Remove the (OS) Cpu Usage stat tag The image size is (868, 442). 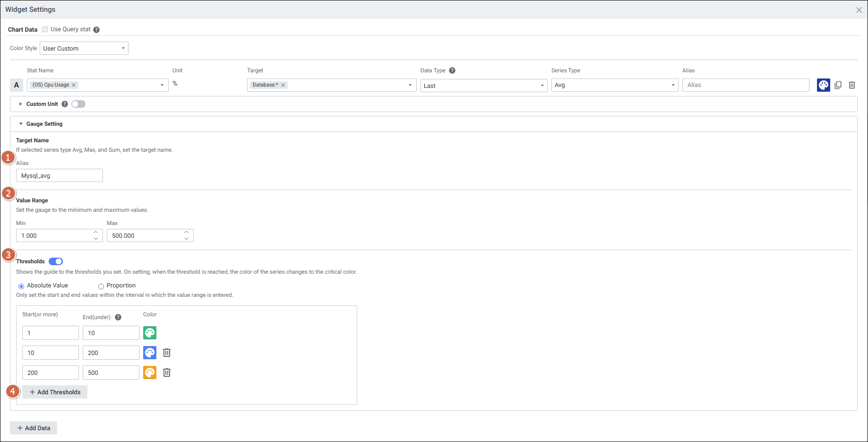click(74, 85)
